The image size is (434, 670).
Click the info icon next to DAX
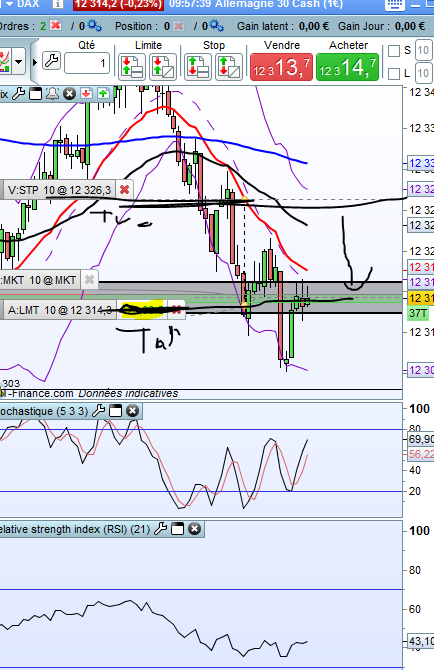coord(58,4)
